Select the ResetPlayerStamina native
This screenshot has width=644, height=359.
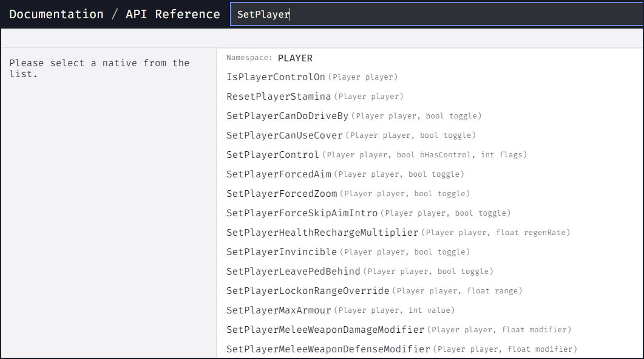279,96
